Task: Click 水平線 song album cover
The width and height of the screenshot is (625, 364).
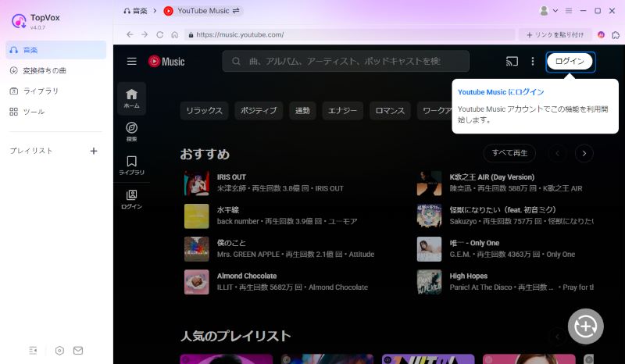Action: (x=197, y=216)
